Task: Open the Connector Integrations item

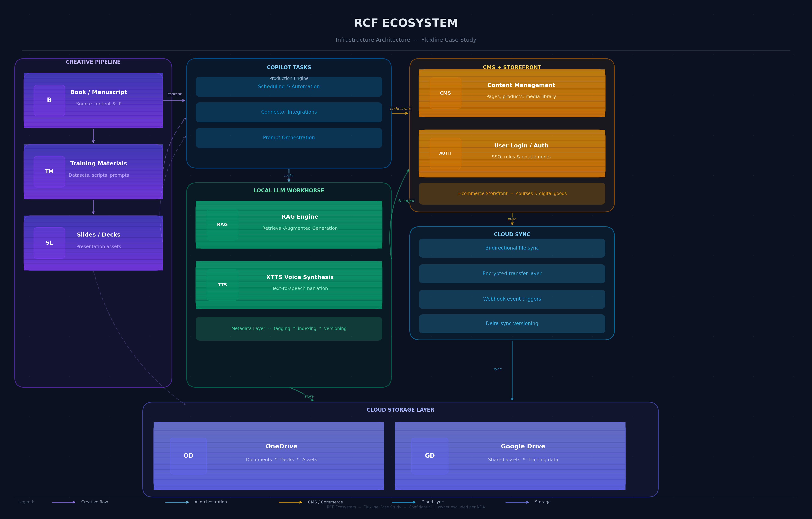Action: pos(289,112)
